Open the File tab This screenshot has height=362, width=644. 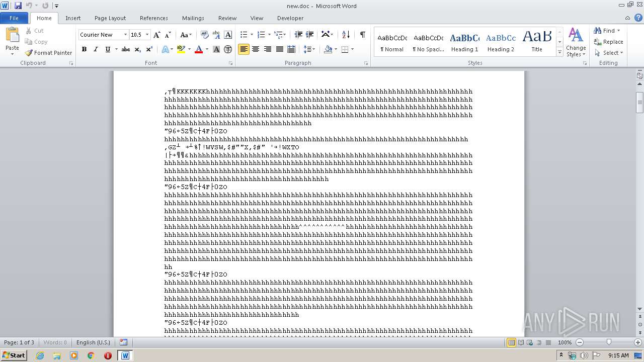click(x=14, y=18)
